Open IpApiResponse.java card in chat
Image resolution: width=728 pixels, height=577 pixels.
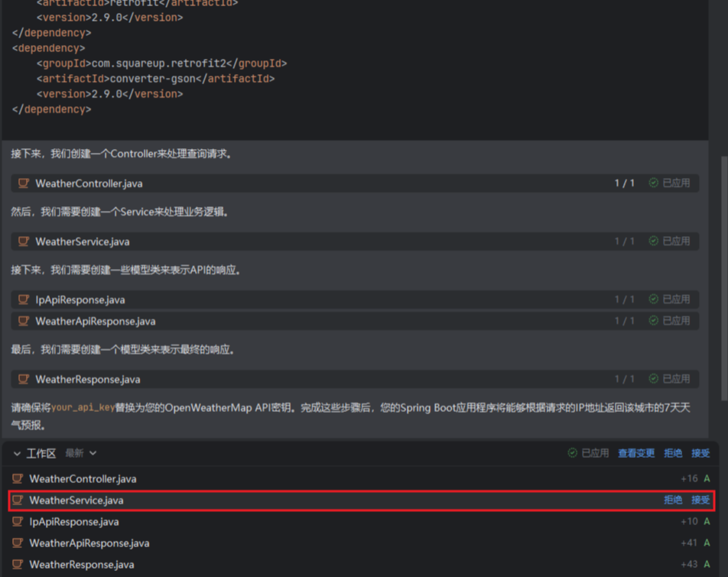[355, 300]
